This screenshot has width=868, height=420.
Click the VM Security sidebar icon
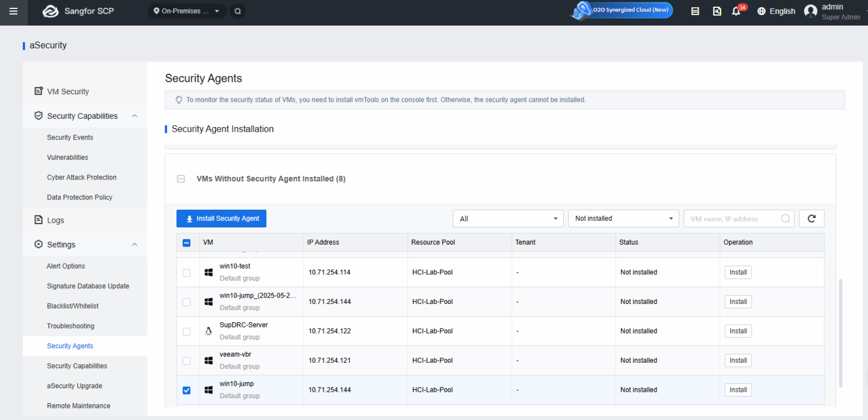tap(38, 91)
